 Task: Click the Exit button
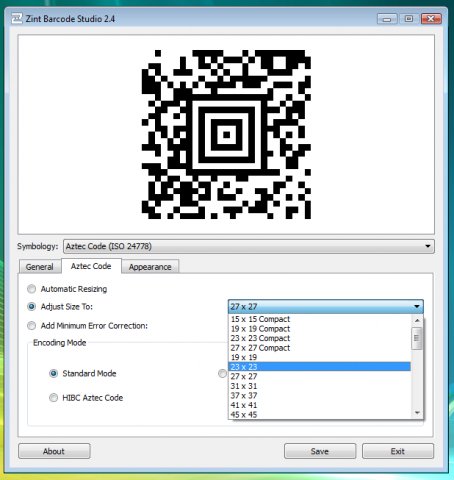(398, 451)
